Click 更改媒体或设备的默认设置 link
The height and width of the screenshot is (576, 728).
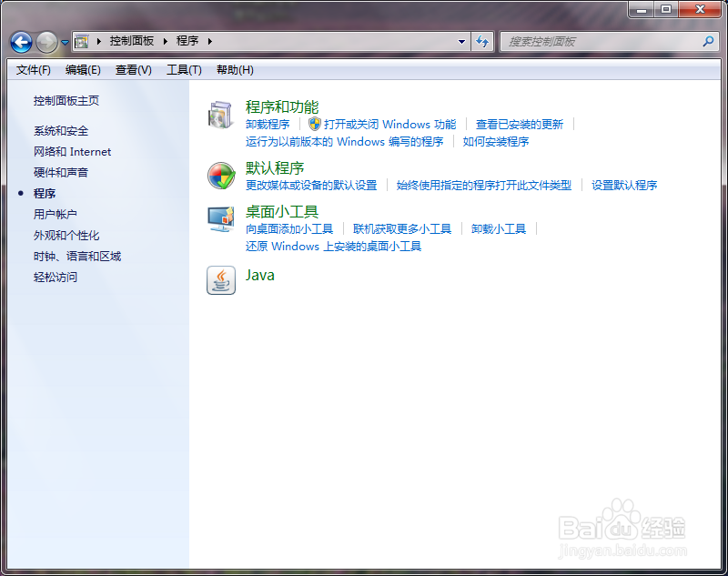(311, 186)
